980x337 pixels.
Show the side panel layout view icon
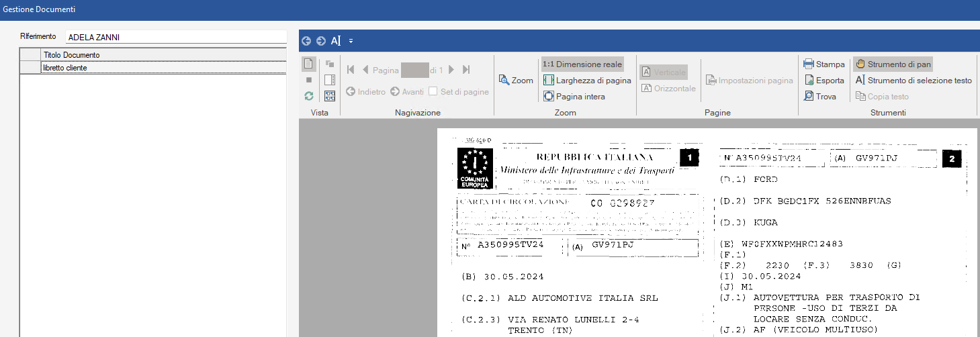(329, 80)
